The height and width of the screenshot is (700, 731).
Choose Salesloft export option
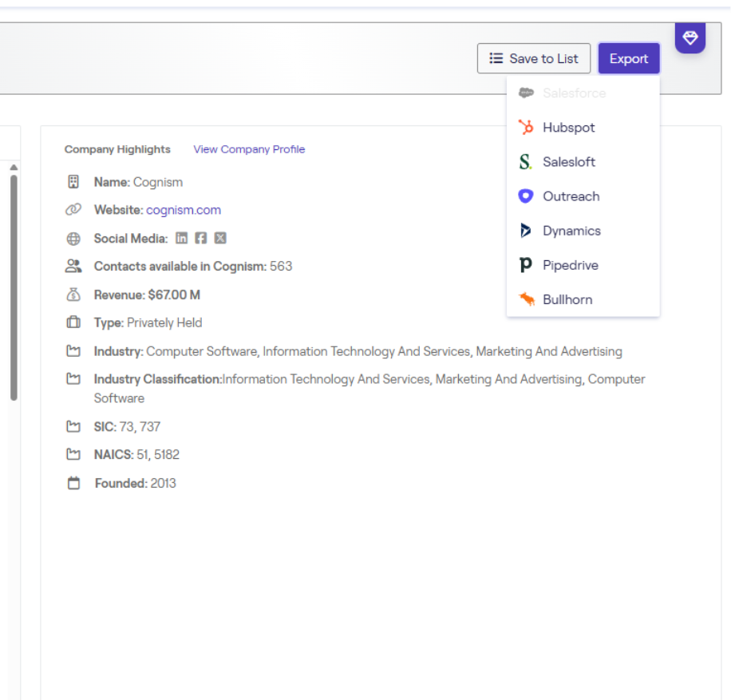click(x=569, y=162)
